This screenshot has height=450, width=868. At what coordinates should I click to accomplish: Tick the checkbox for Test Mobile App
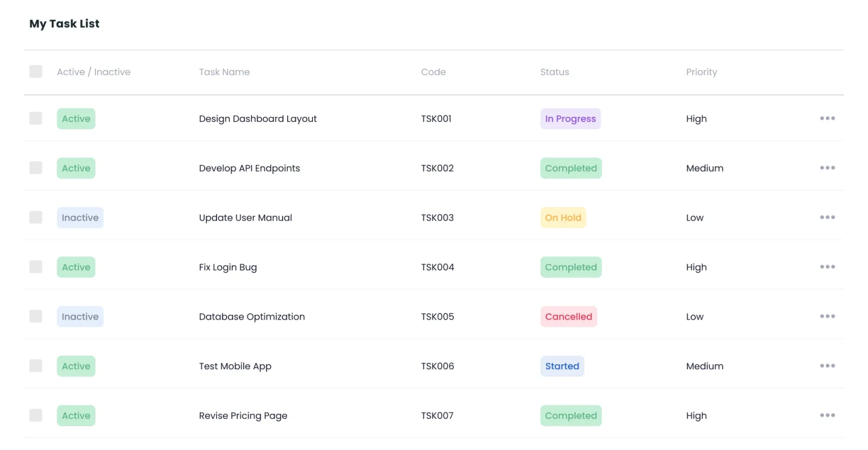36,365
